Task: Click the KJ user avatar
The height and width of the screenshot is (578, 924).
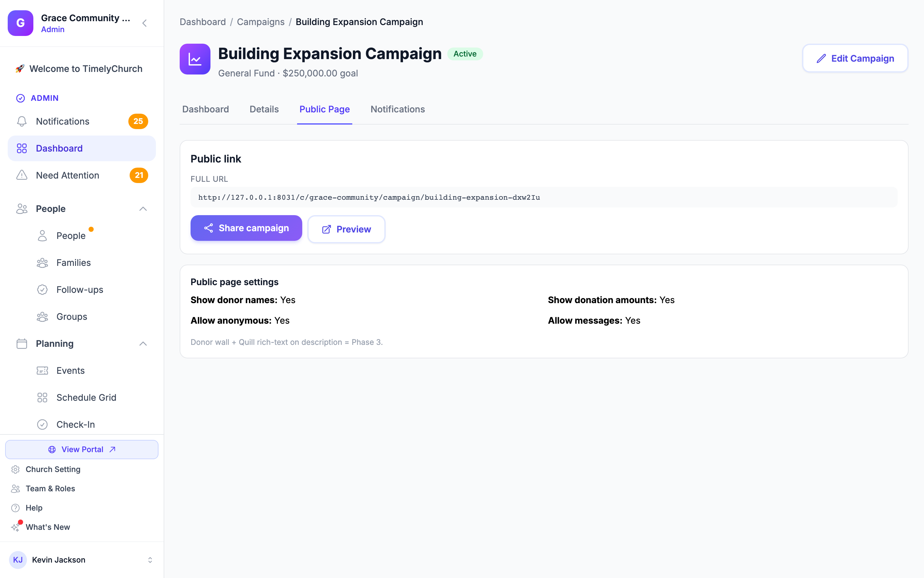Action: pyautogui.click(x=18, y=560)
